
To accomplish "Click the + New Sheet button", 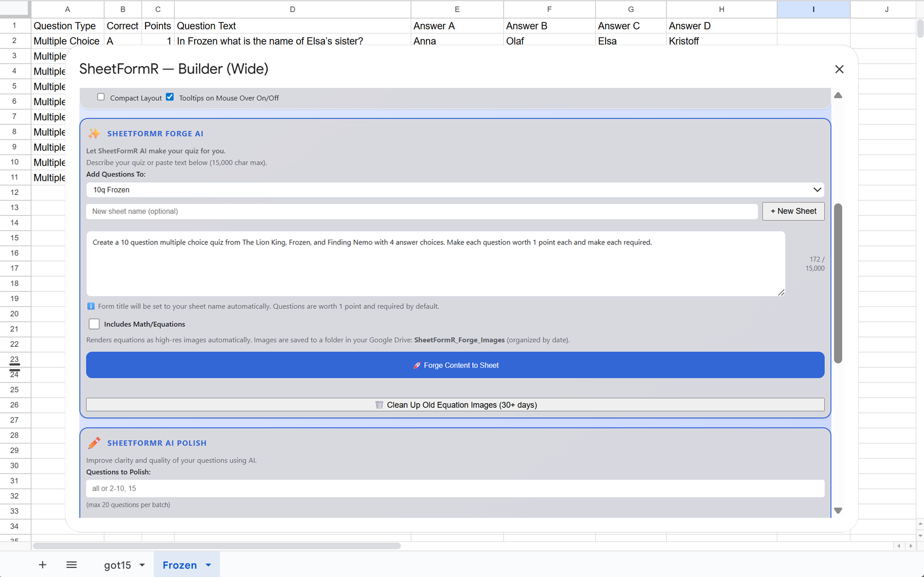I will (793, 211).
